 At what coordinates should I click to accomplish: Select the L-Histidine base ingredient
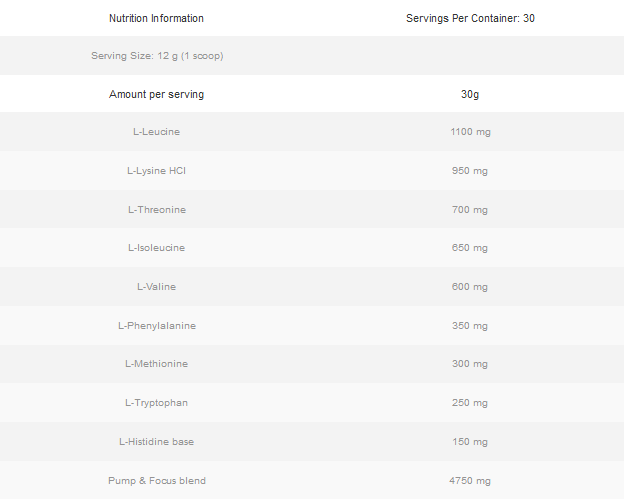[156, 442]
